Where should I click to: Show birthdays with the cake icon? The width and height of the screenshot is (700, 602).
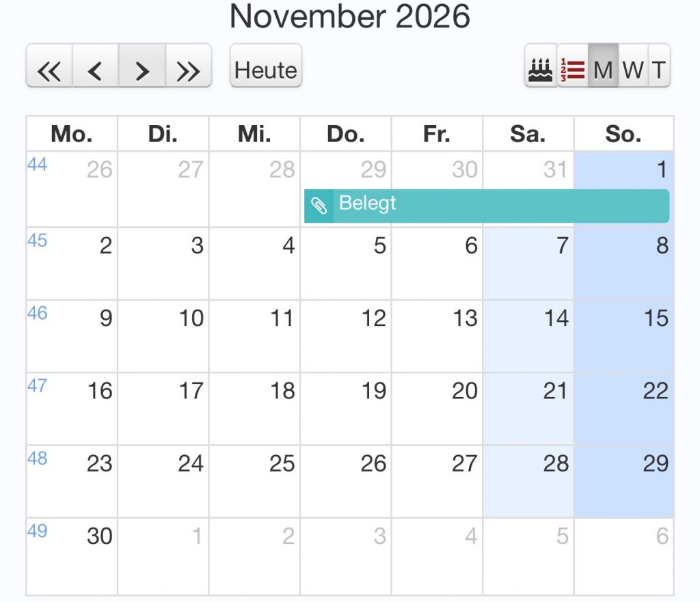point(541,69)
